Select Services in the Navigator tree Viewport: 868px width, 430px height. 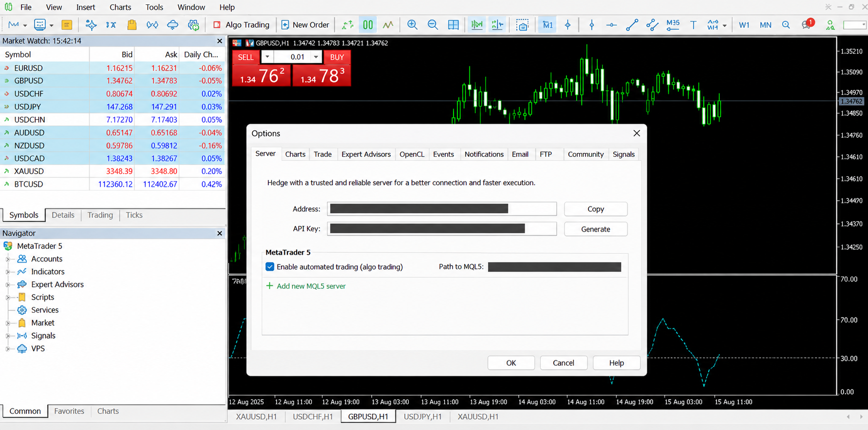45,310
